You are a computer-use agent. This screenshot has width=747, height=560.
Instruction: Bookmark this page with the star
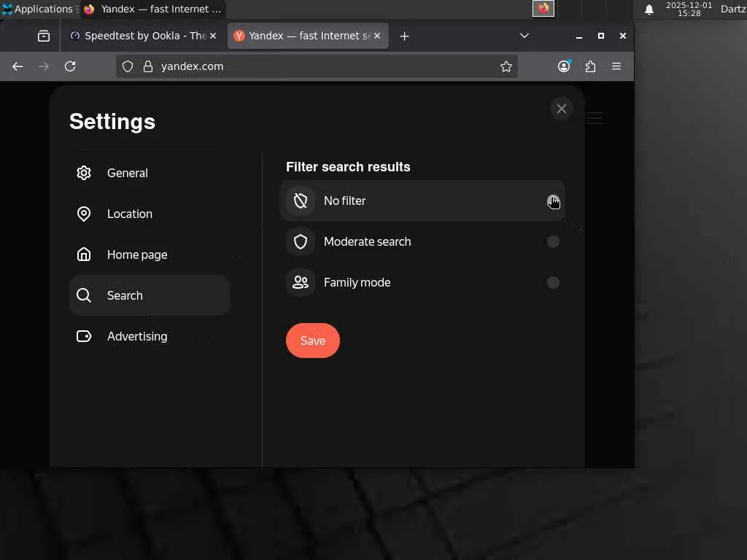(506, 66)
